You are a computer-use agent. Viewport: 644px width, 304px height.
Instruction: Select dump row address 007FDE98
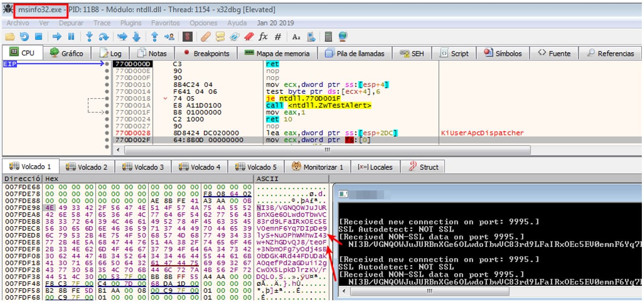[x=22, y=207]
